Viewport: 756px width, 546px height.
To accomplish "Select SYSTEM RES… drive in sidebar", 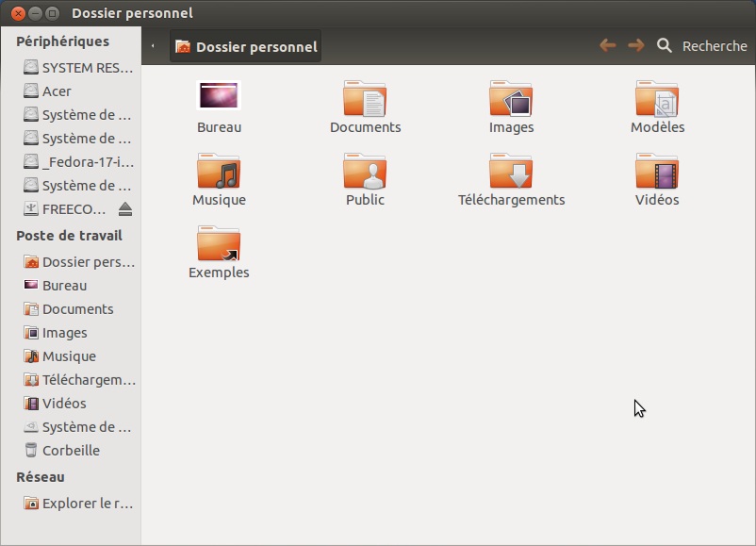I will 78,68.
